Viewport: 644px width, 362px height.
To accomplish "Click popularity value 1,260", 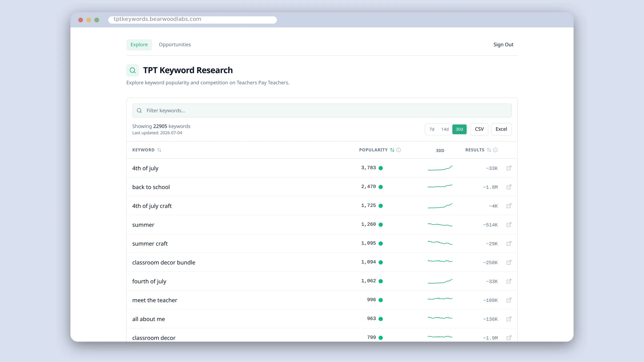I will [369, 224].
